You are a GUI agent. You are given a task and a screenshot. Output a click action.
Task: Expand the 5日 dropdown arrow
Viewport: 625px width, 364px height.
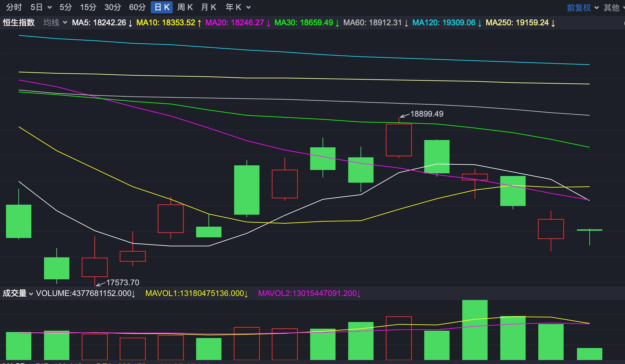[x=50, y=7]
